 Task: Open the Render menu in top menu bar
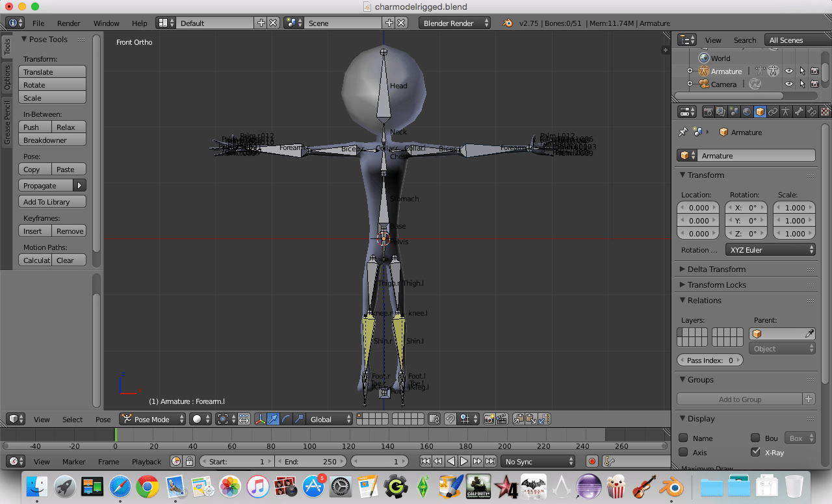(x=69, y=23)
